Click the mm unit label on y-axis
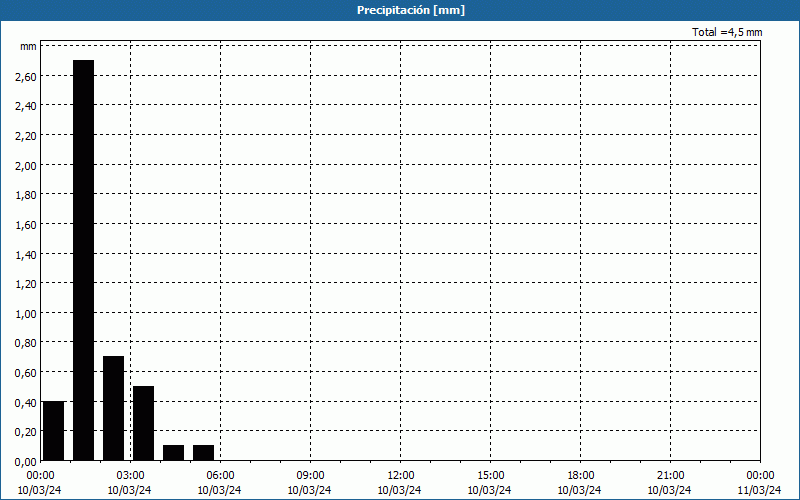This screenshot has height=500, width=800. click(28, 46)
